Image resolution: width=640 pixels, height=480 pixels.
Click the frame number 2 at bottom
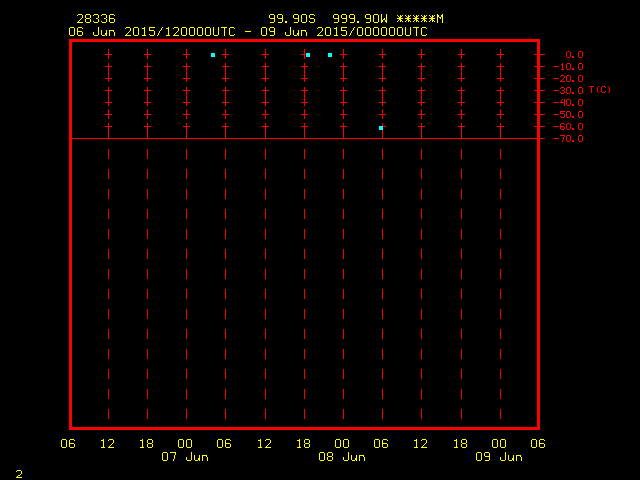[19, 474]
